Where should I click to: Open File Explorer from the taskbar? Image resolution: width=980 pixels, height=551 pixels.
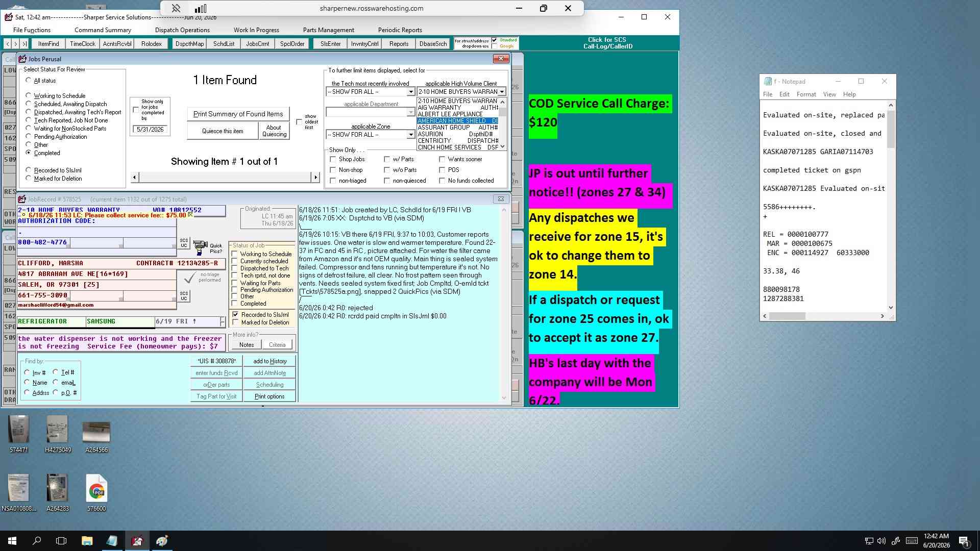tap(87, 541)
